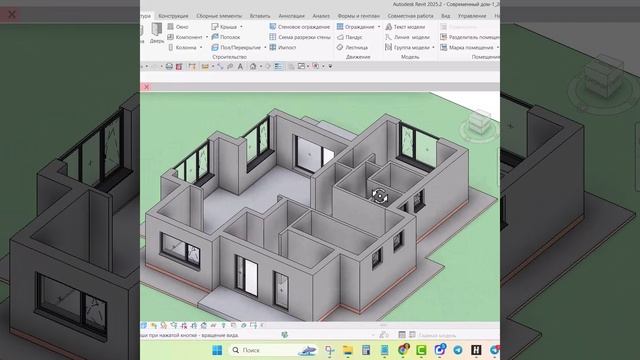Switch to the Вставить ribbon tab
The image size is (640, 360).
260,16
